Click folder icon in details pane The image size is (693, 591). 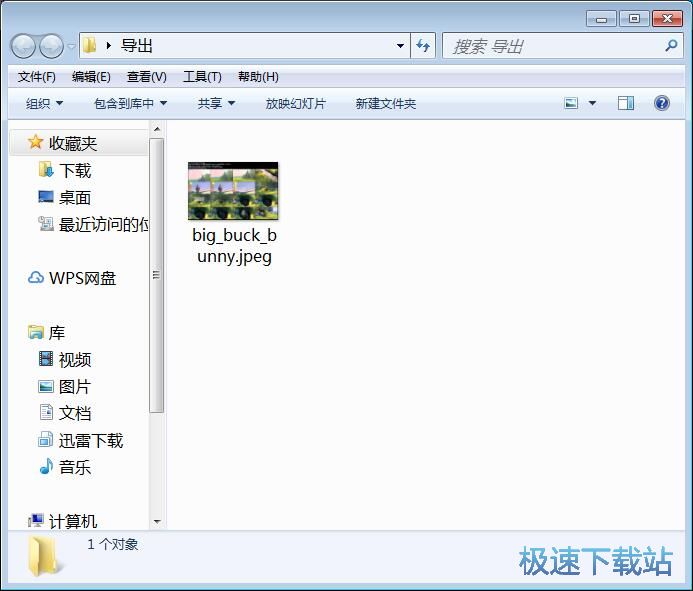(44, 556)
